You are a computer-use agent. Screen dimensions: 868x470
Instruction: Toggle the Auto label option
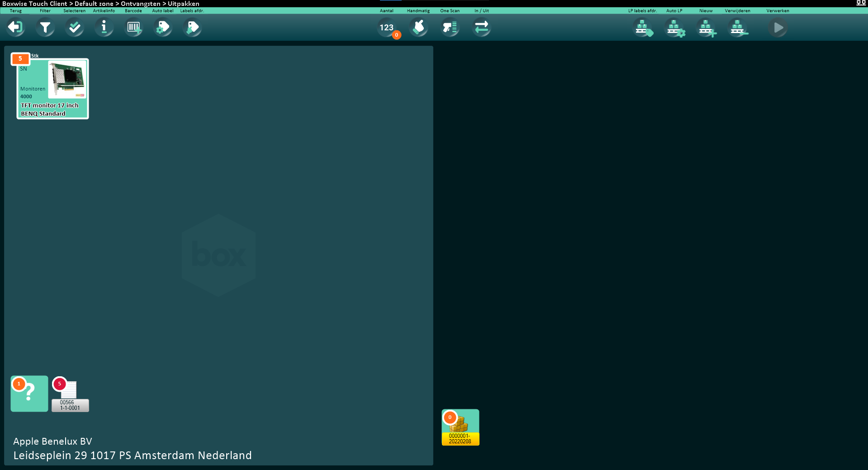(163, 28)
